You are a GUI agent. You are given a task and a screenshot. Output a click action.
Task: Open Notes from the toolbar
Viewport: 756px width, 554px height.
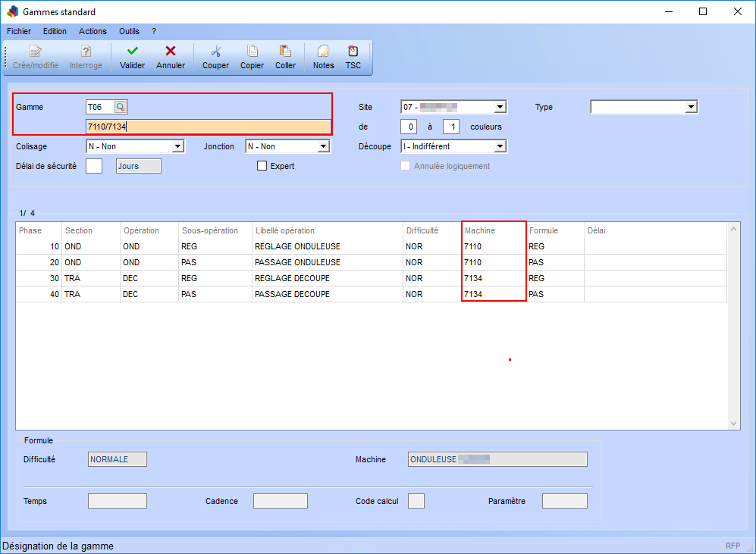(x=323, y=52)
